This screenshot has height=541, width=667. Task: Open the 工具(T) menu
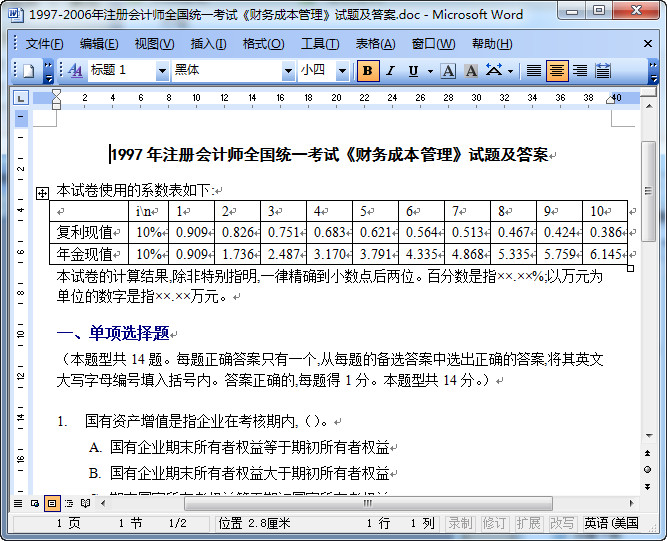pos(320,44)
